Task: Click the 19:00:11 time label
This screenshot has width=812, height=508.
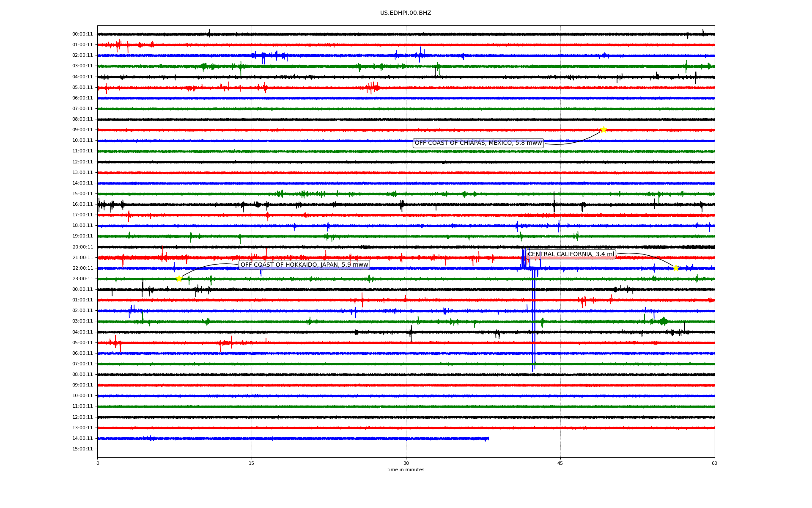Action: pos(82,236)
